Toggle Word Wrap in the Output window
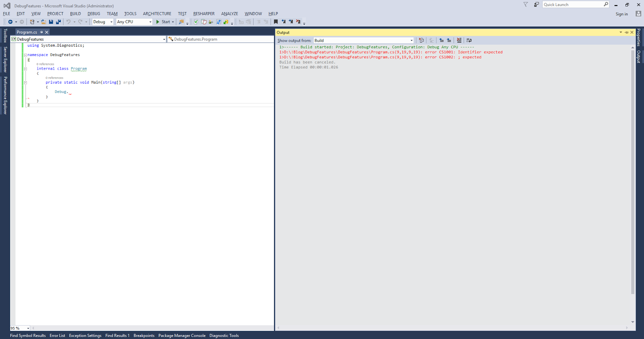 pyautogui.click(x=469, y=40)
